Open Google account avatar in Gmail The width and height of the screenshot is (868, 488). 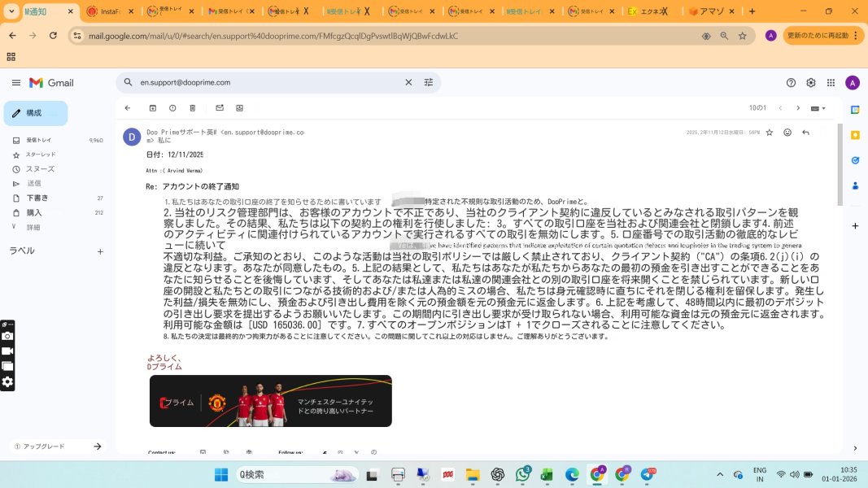(853, 82)
